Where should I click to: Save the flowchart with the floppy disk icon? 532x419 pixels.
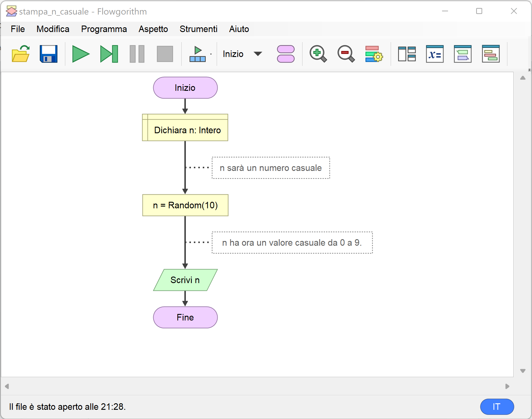point(48,54)
